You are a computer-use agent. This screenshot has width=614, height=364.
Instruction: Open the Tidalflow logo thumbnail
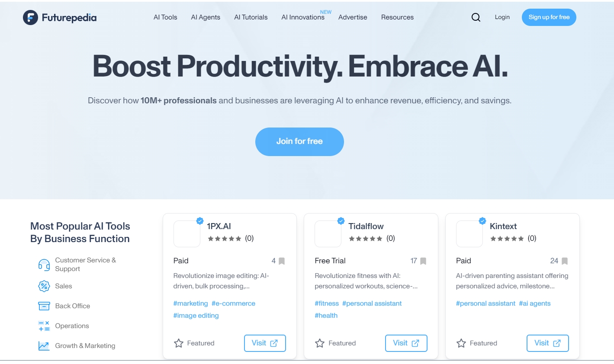[328, 234]
